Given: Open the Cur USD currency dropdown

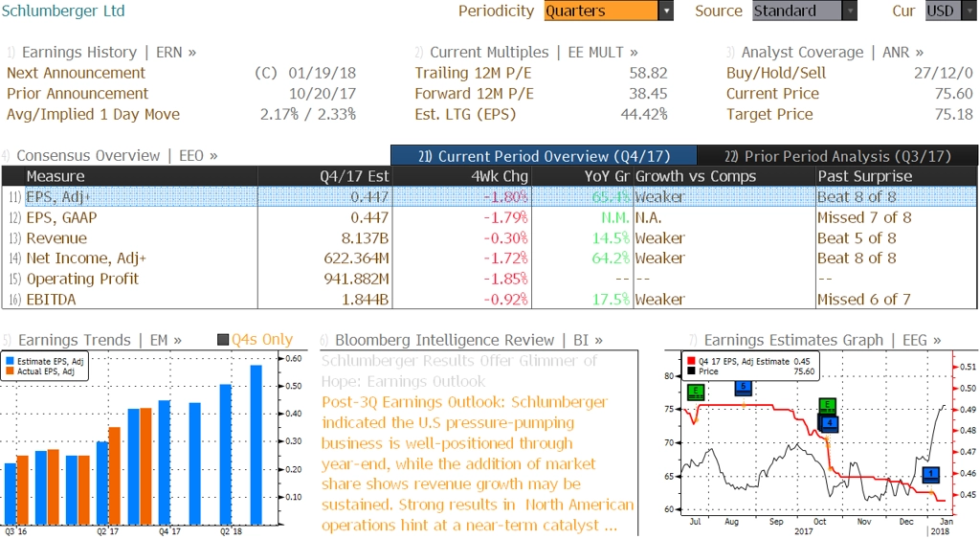Looking at the screenshot, I should (950, 11).
